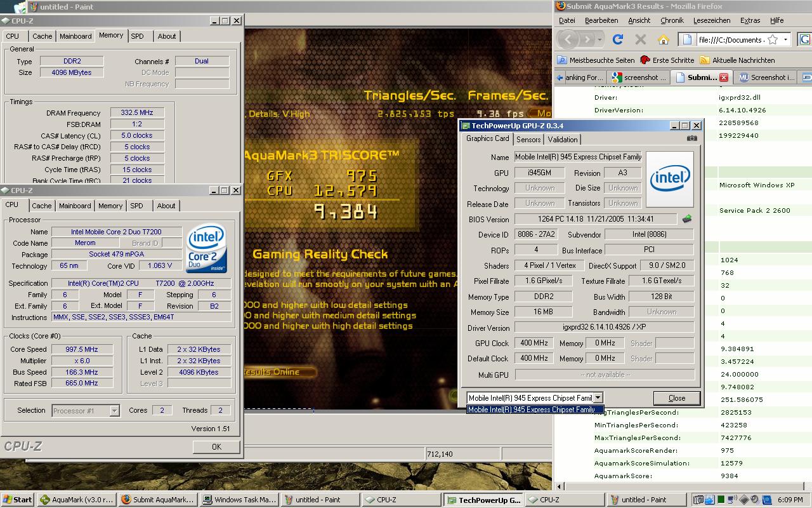Pick highlighted Mobile Intel 945 list entry
This screenshot has width=812, height=508.
coord(535,410)
